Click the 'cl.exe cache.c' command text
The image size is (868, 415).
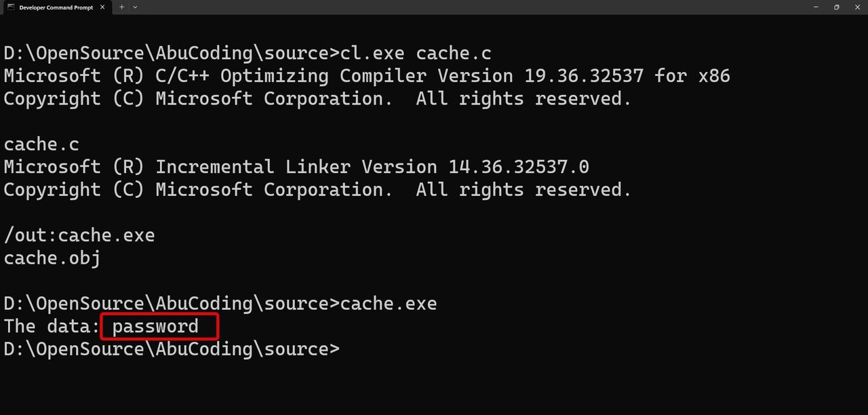416,53
